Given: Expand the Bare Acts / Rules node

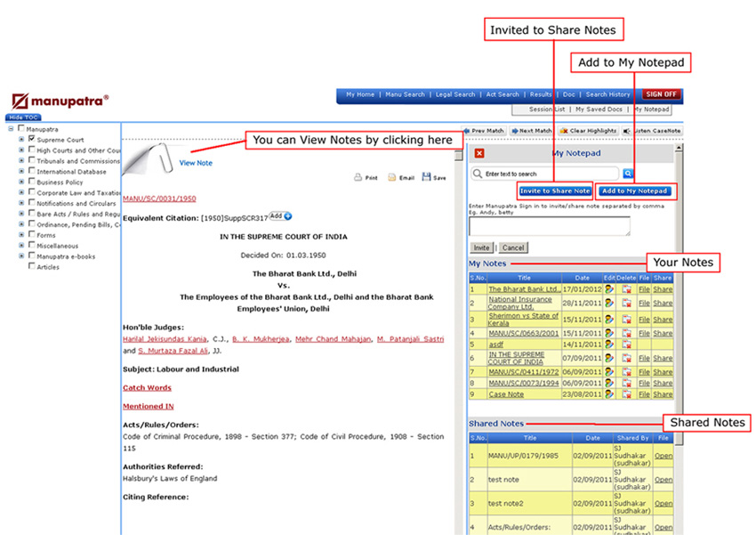Looking at the screenshot, I should point(21,214).
